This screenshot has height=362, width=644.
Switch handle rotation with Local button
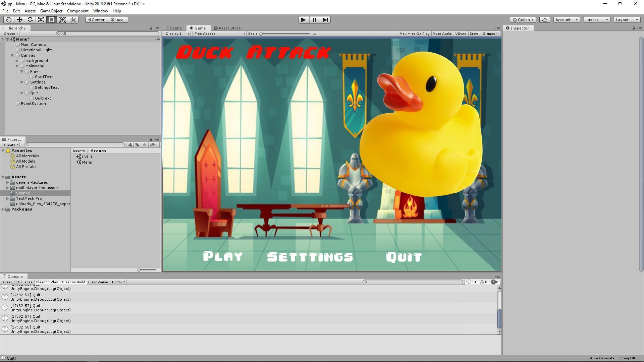[117, 20]
